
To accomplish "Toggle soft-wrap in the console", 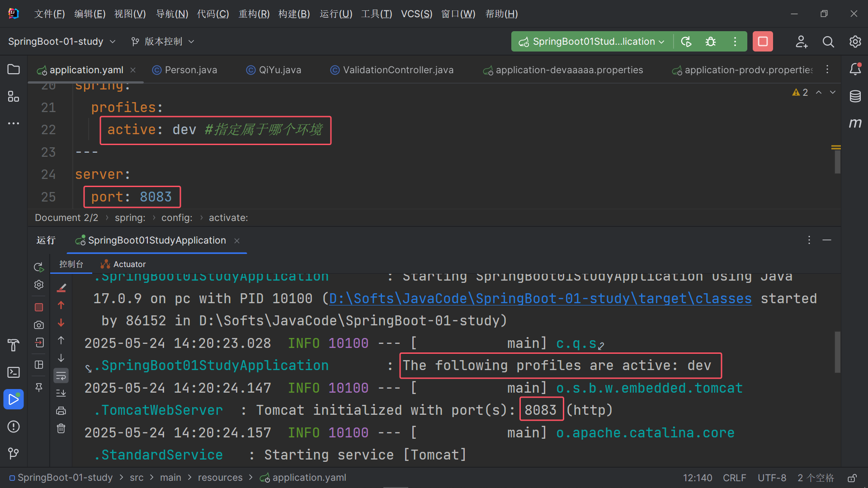I will click(x=61, y=375).
